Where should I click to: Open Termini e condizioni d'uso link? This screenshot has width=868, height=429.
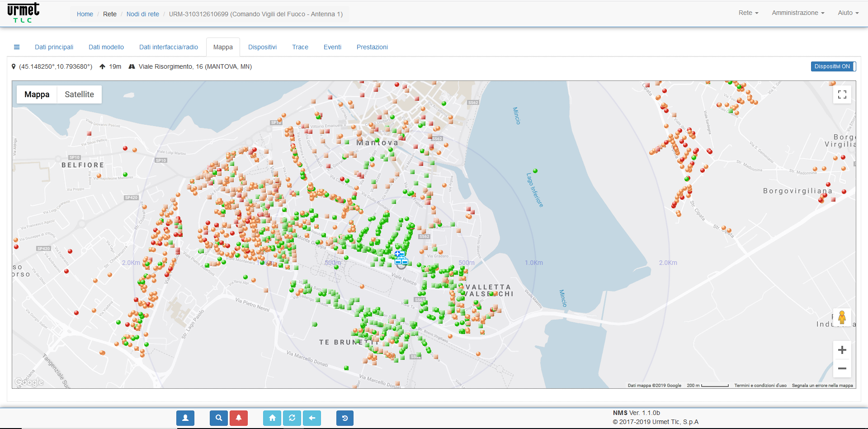[x=760, y=386]
